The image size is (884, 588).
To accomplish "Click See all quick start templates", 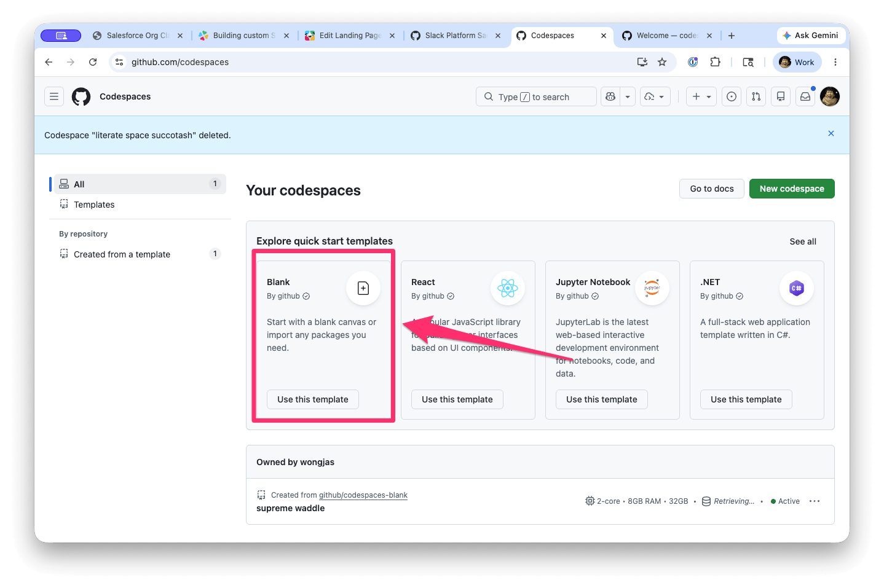I will 803,241.
